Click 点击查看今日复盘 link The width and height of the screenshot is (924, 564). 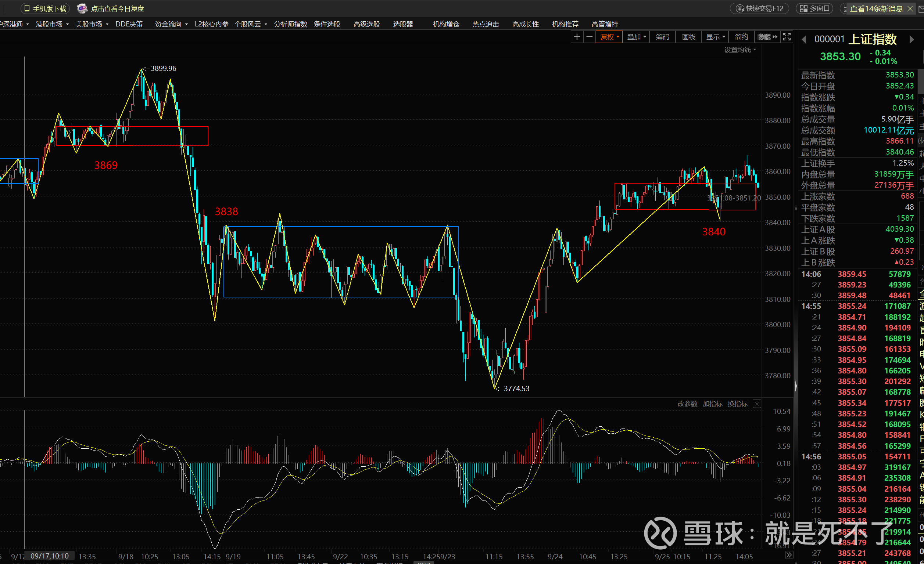point(117,8)
